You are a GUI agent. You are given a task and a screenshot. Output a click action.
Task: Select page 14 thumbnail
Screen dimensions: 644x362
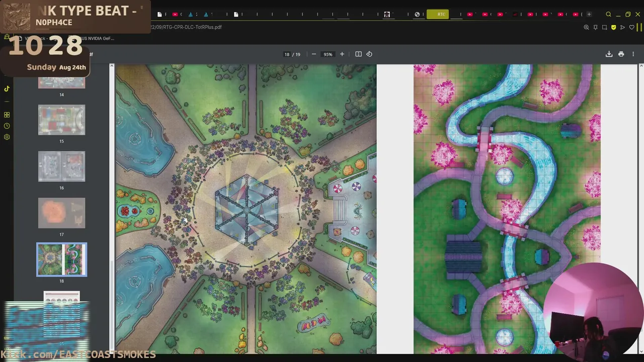tap(62, 83)
